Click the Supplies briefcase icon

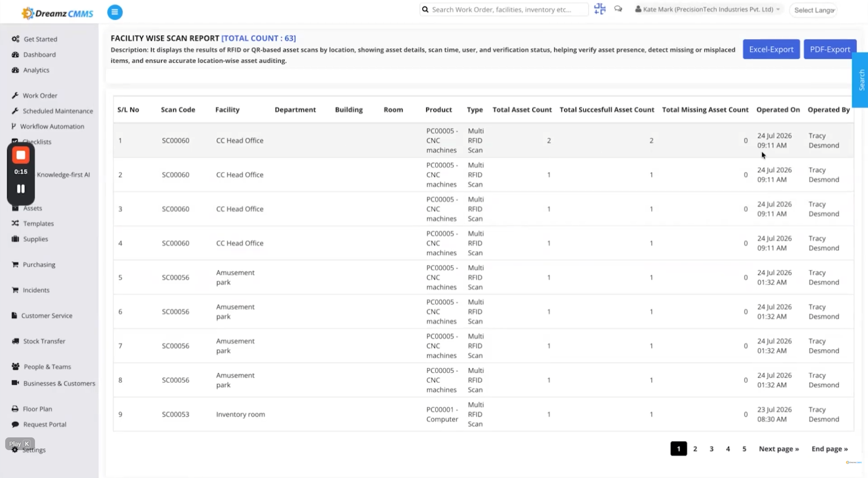tap(16, 239)
